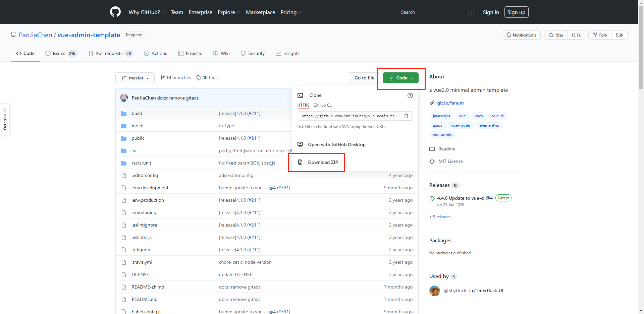Switch to the Security tab

[x=253, y=53]
